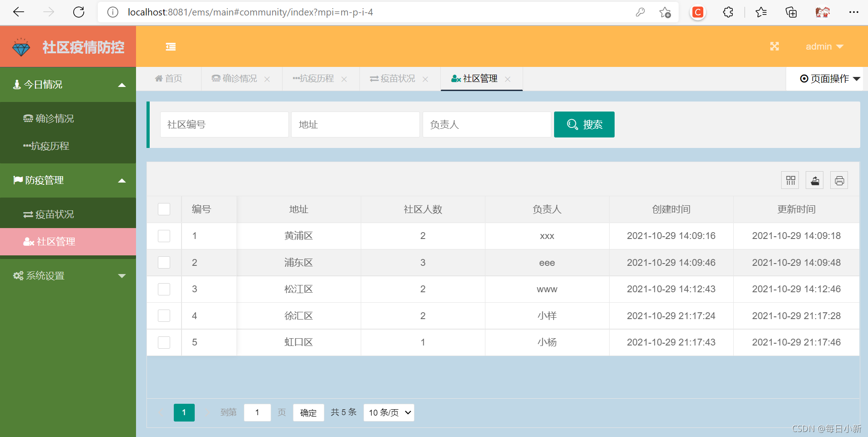Open 确诊情况 in the sidebar
868x437 pixels.
pyautogui.click(x=68, y=119)
